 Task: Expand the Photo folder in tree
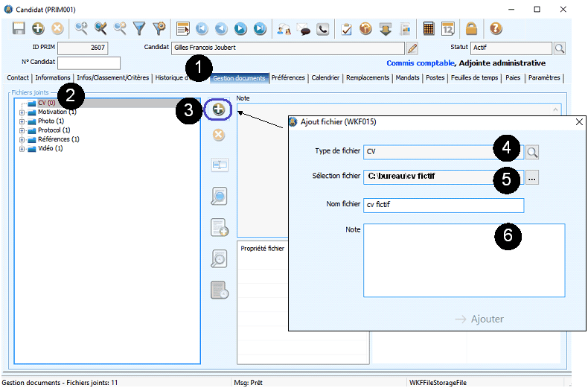22,121
